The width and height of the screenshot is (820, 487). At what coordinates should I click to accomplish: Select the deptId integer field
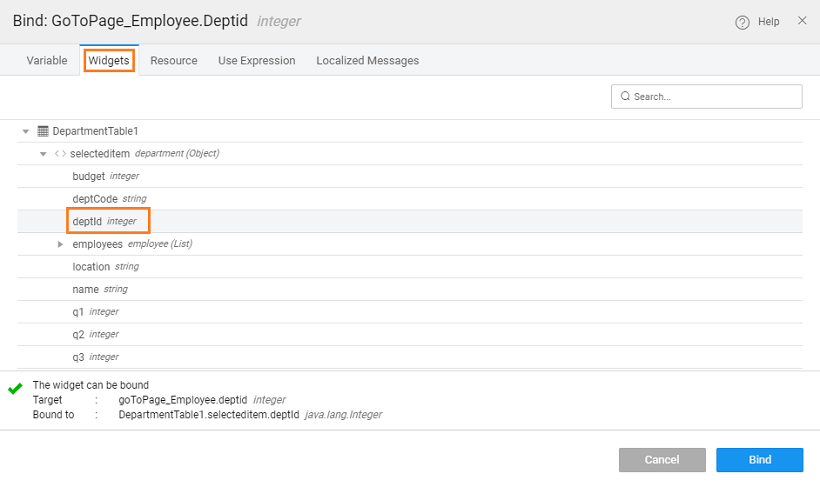(89, 221)
